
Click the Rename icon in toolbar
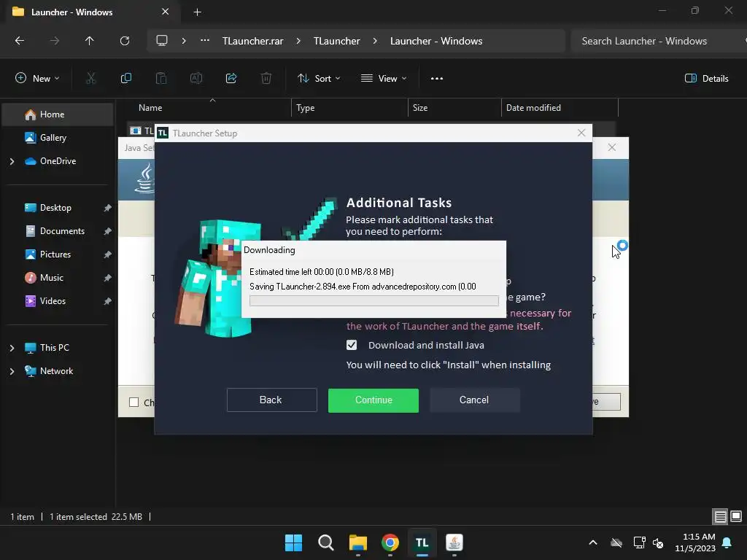click(x=196, y=79)
